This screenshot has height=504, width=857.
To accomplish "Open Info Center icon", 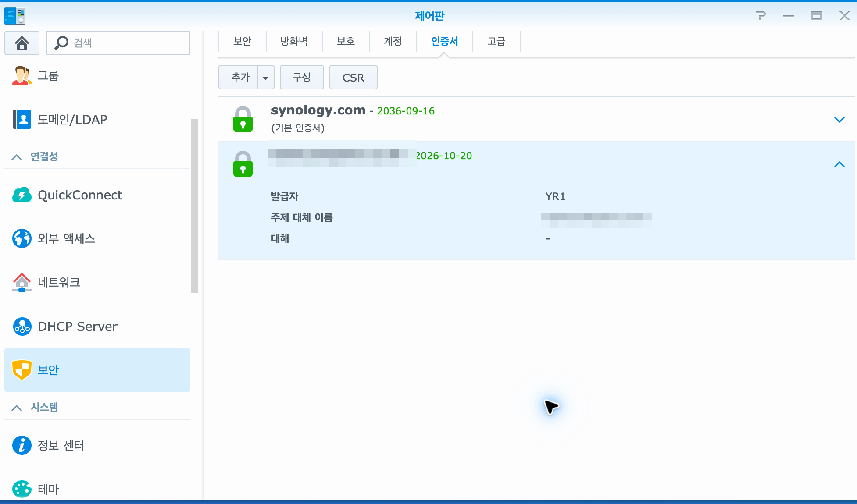I will pyautogui.click(x=22, y=445).
